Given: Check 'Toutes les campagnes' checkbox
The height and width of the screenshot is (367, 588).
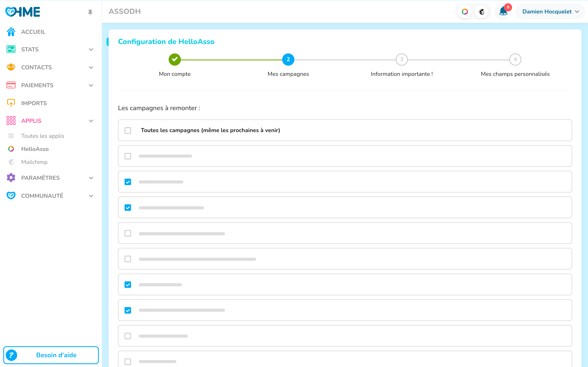Looking at the screenshot, I should tap(128, 130).
